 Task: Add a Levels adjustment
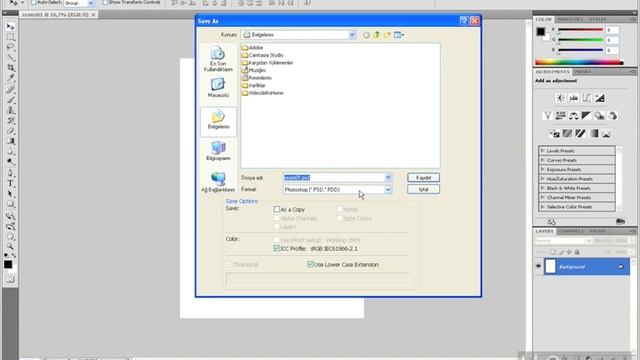pos(573,98)
